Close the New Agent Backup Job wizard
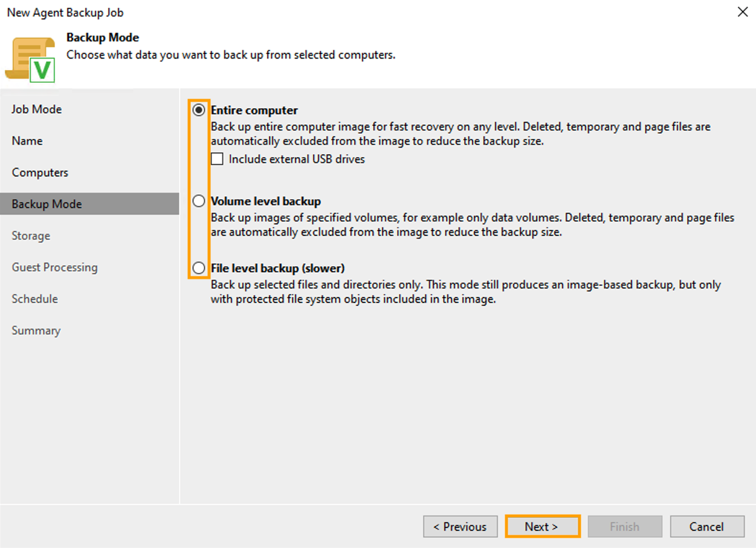The image size is (756, 548). point(743,11)
